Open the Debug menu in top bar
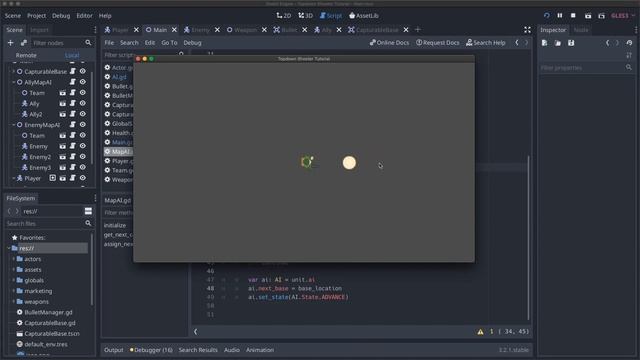Viewport: 640px width, 360px height. [x=61, y=16]
